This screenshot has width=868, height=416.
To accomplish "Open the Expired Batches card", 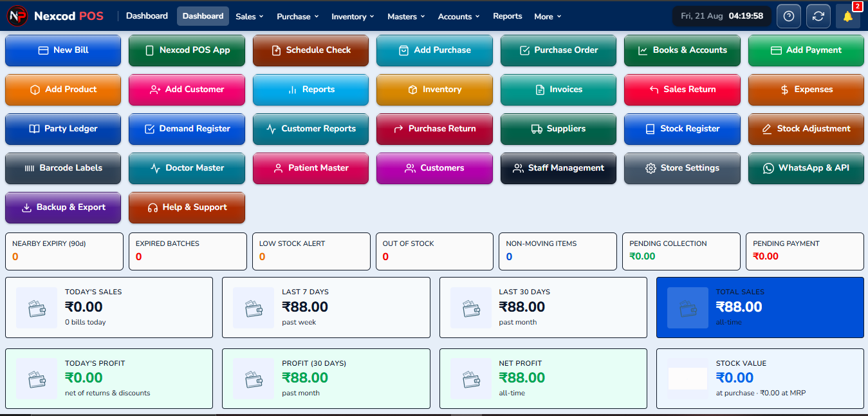I will coord(188,251).
